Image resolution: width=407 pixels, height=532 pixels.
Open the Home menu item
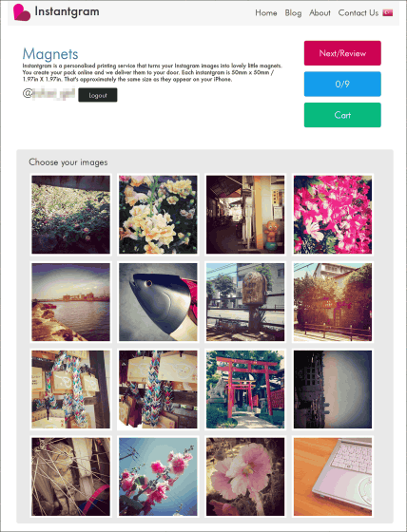point(266,13)
